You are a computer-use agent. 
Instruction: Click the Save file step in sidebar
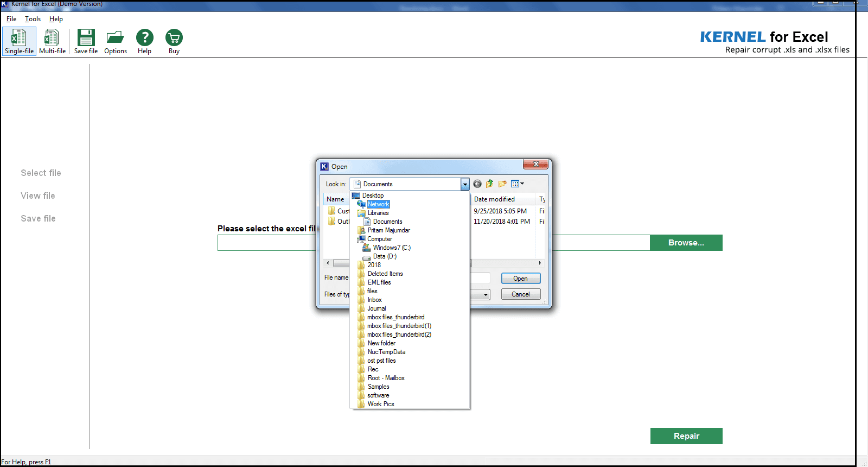click(38, 218)
